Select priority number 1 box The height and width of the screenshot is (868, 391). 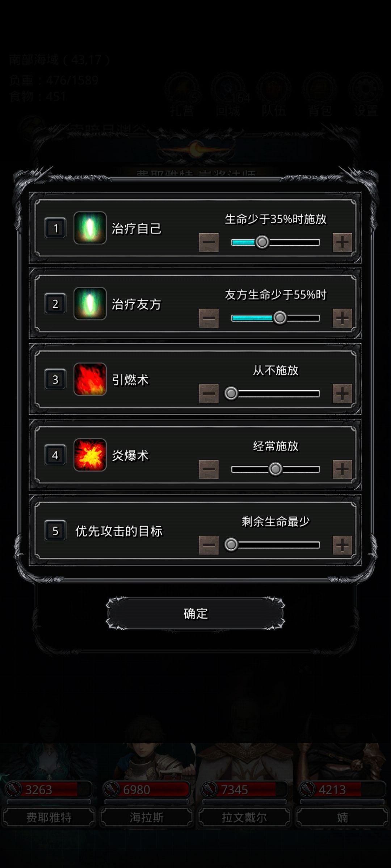[x=55, y=228]
